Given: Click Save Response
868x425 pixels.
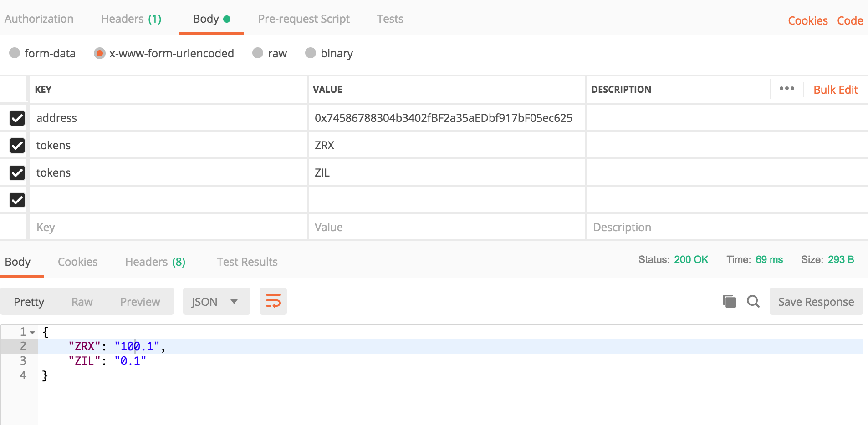Looking at the screenshot, I should click(x=816, y=301).
